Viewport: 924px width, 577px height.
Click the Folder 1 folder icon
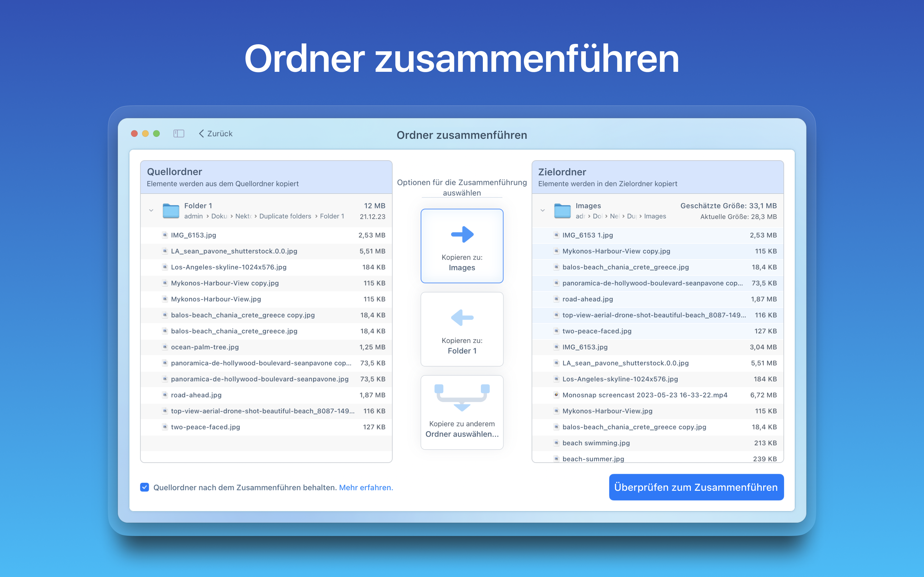(x=171, y=211)
